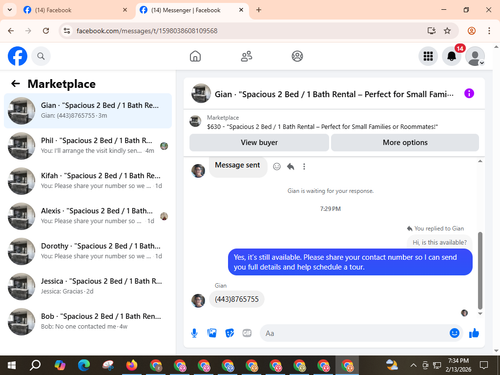Viewport: 500px width, 375px height.
Task: Click the chat scroll up arrow
Action: pyautogui.click(x=480, y=161)
